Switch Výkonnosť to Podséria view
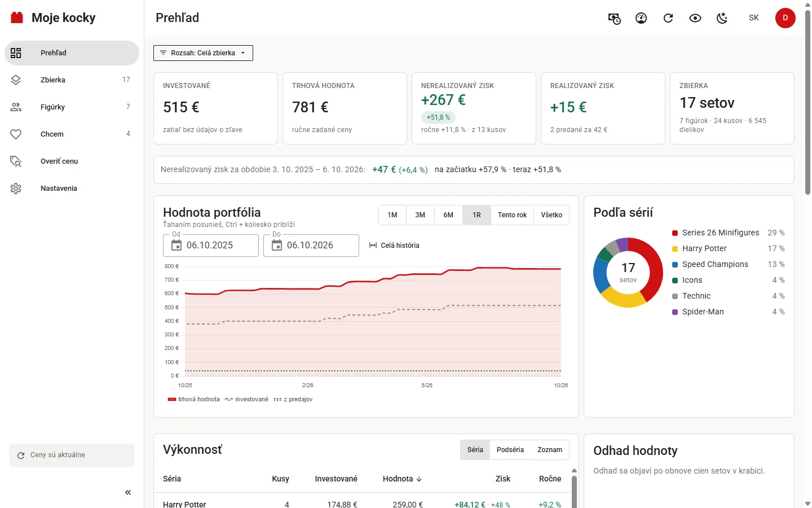The width and height of the screenshot is (812, 508). 510,450
